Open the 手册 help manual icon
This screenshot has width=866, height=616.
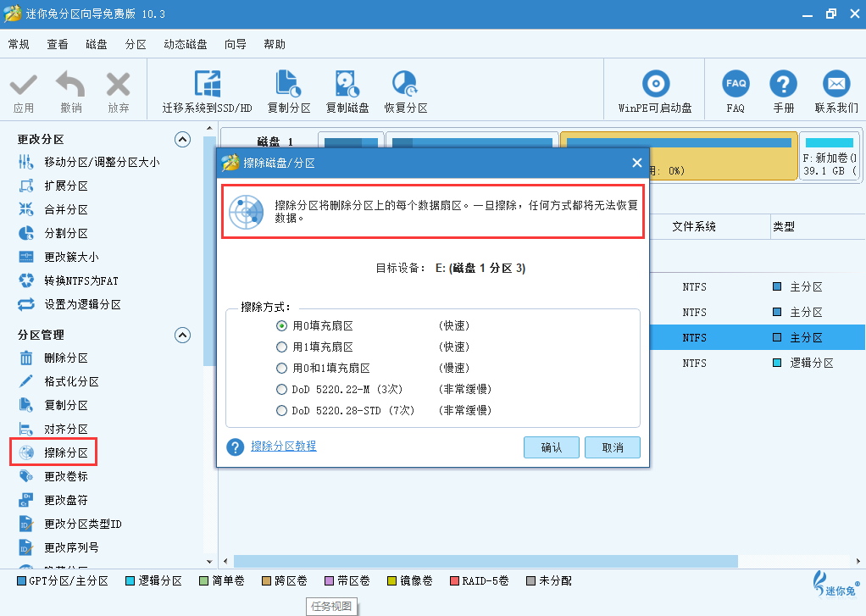(x=783, y=84)
